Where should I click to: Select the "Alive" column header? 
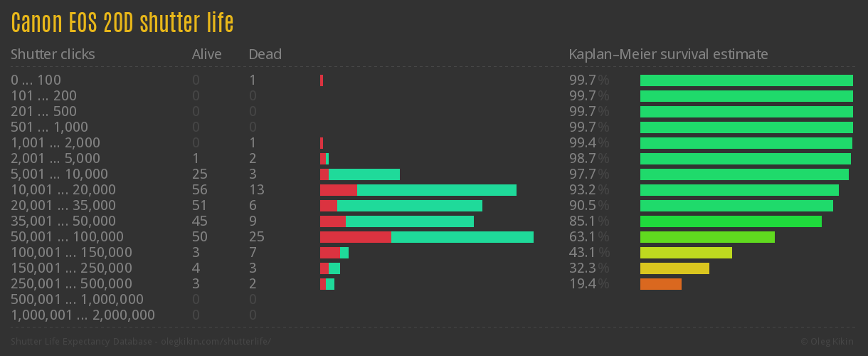coord(206,54)
